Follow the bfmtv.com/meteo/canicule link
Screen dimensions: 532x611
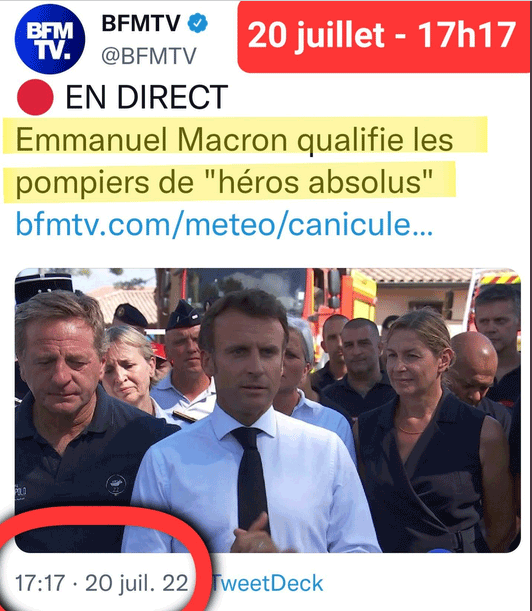click(x=224, y=225)
